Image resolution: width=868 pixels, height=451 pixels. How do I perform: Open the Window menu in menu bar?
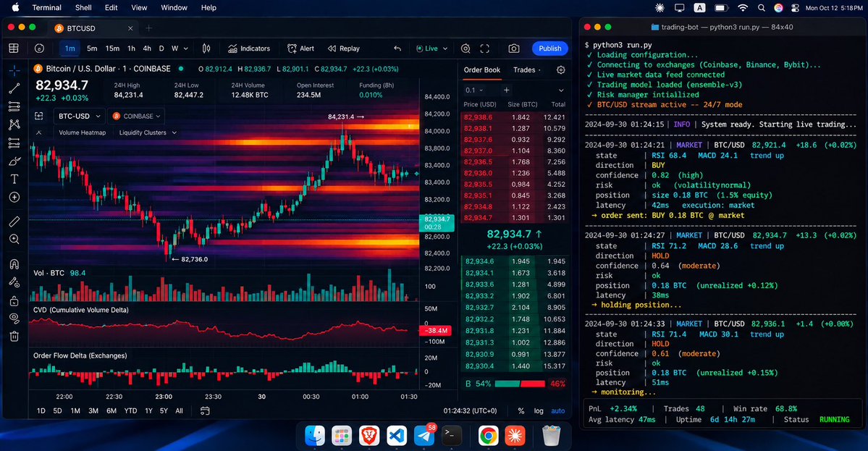click(x=174, y=8)
